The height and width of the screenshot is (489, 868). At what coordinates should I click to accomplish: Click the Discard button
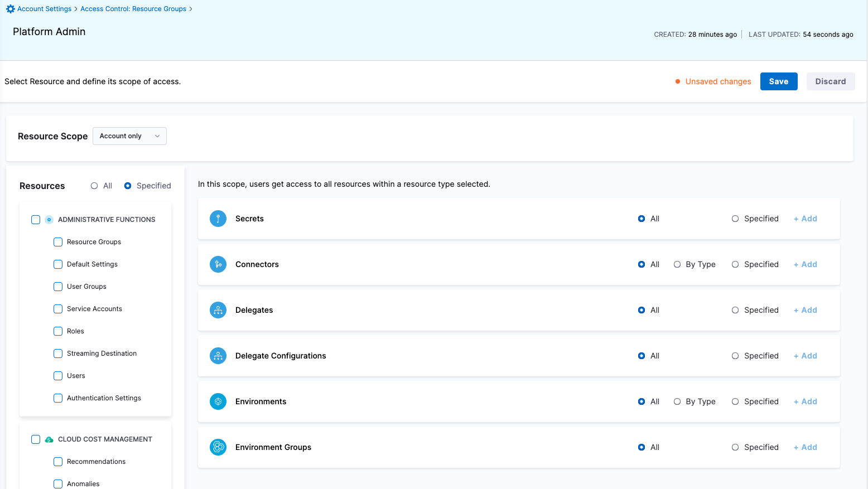[x=831, y=81]
